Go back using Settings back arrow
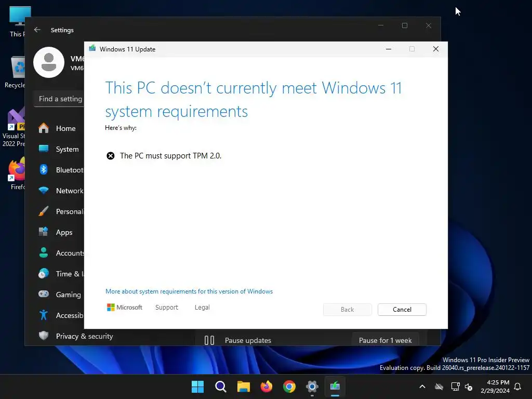The width and height of the screenshot is (532, 399). point(37,30)
